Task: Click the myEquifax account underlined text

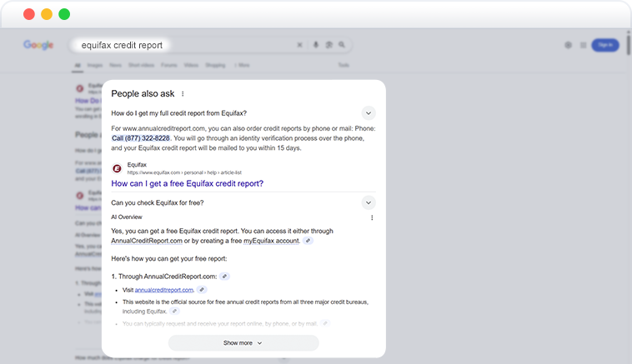Action: [x=272, y=241]
